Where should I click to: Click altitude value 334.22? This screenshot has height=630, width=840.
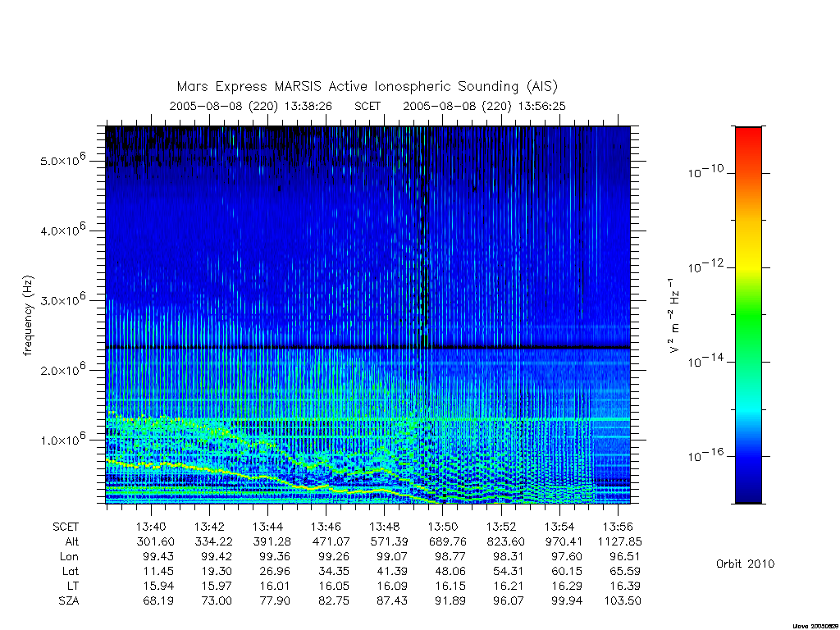click(214, 541)
